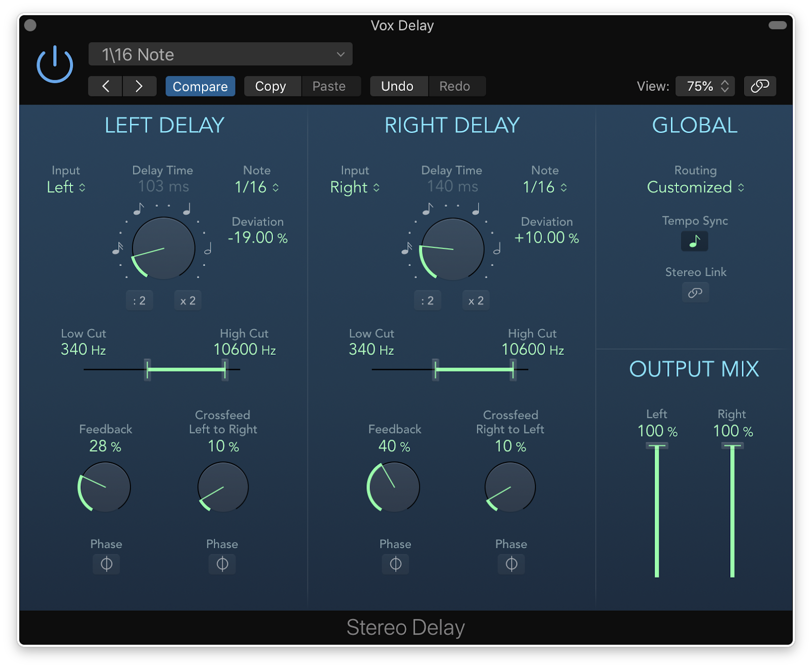
Task: Click Left Delay Low Cut 340 Hz value
Action: coord(83,349)
